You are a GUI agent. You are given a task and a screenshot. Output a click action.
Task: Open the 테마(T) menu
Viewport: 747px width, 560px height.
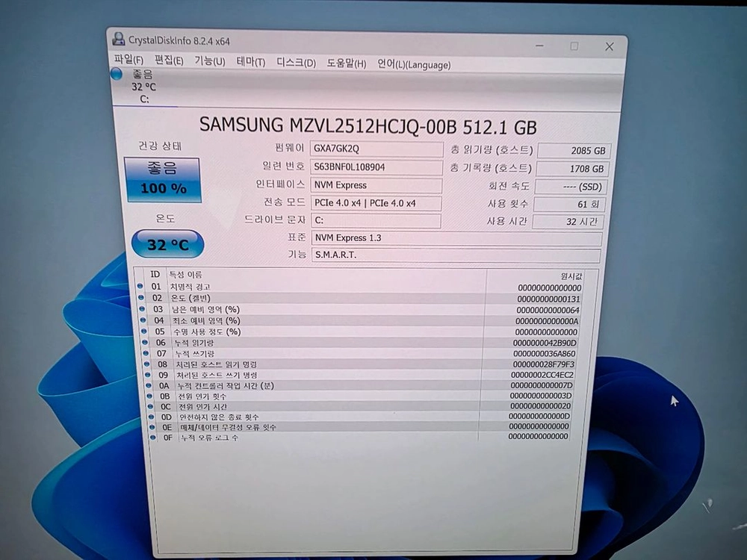pos(250,61)
